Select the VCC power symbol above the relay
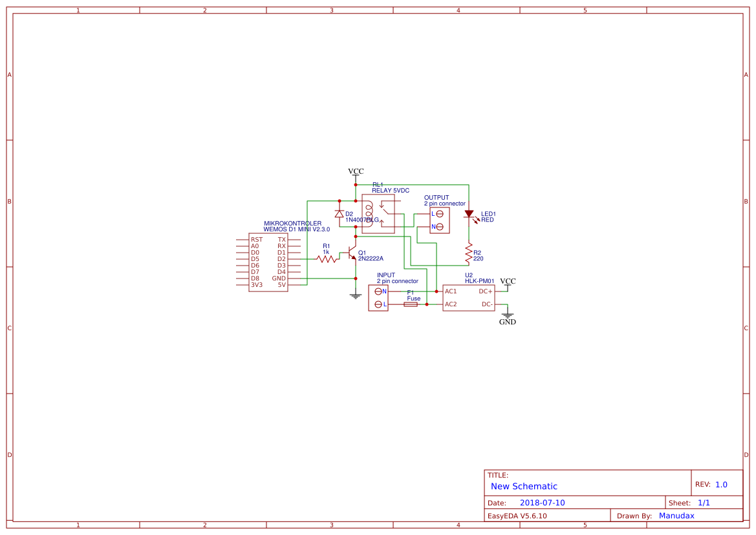Image resolution: width=756 pixels, height=535 pixels. click(x=356, y=173)
